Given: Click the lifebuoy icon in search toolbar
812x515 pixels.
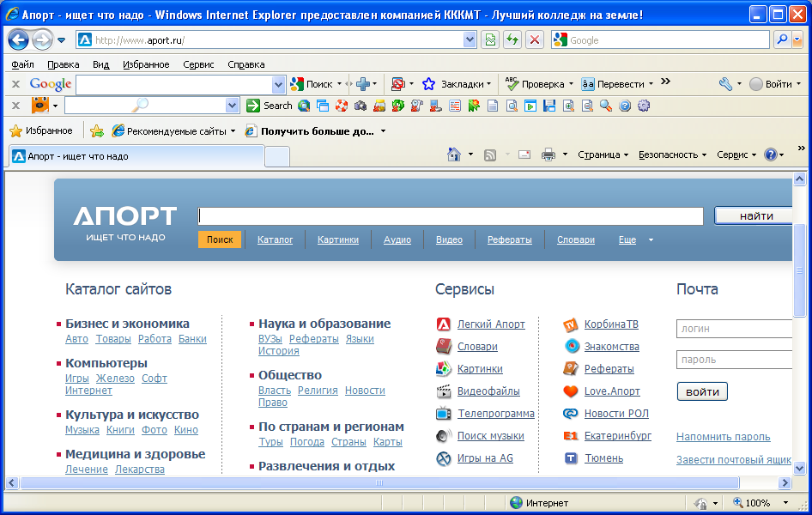Looking at the screenshot, I should point(342,106).
